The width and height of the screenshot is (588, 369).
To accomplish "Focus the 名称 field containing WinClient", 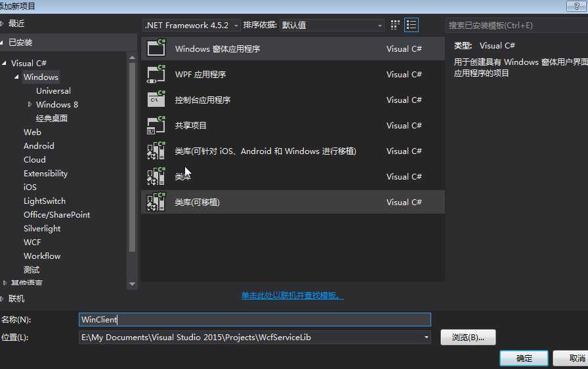I will [255, 320].
